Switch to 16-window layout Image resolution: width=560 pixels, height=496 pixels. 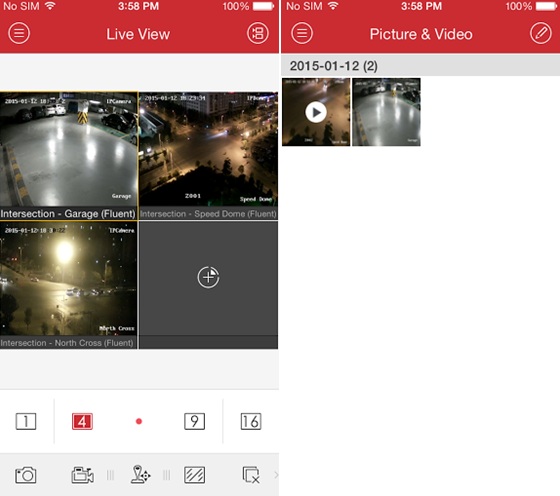251,421
